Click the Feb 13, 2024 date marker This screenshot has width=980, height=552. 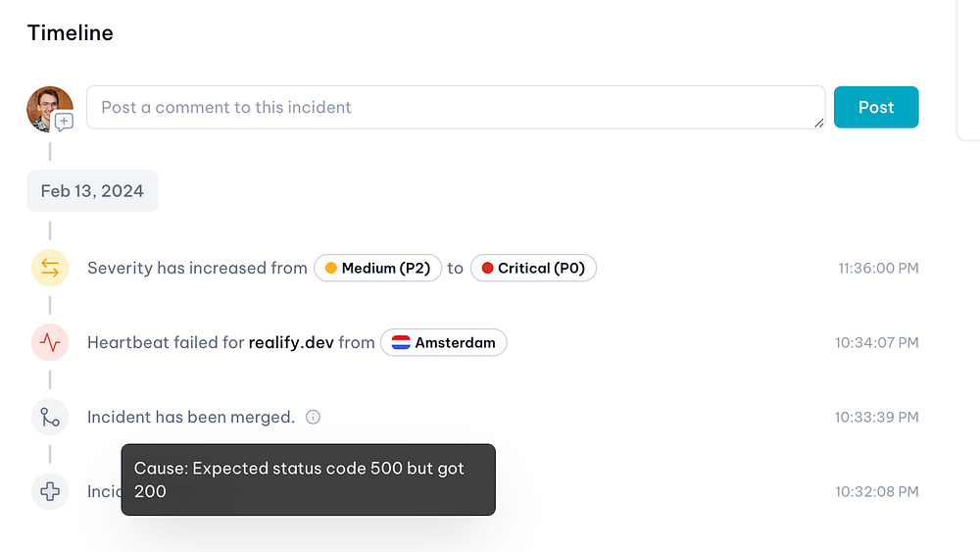click(x=92, y=191)
